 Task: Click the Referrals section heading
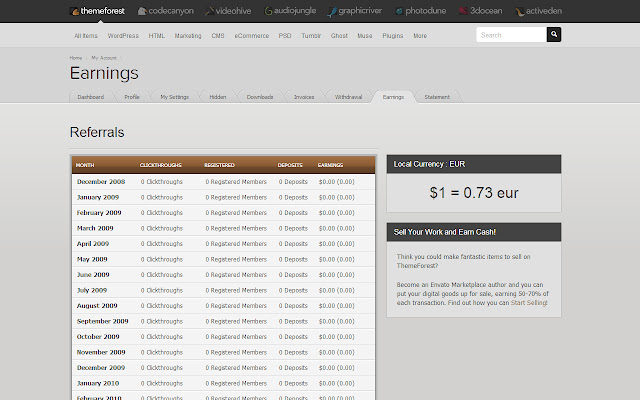(97, 133)
